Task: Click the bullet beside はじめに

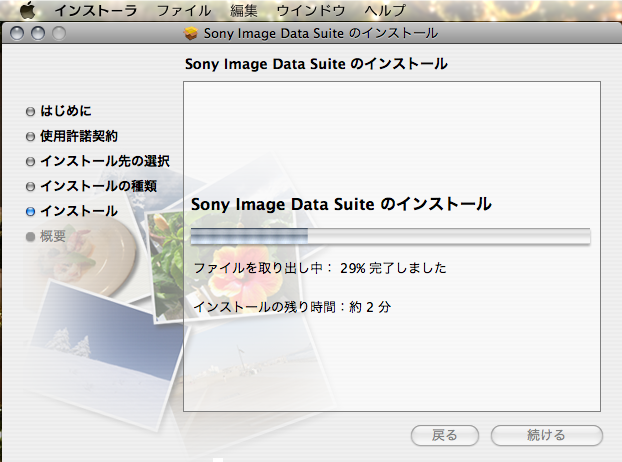Action: click(x=31, y=112)
